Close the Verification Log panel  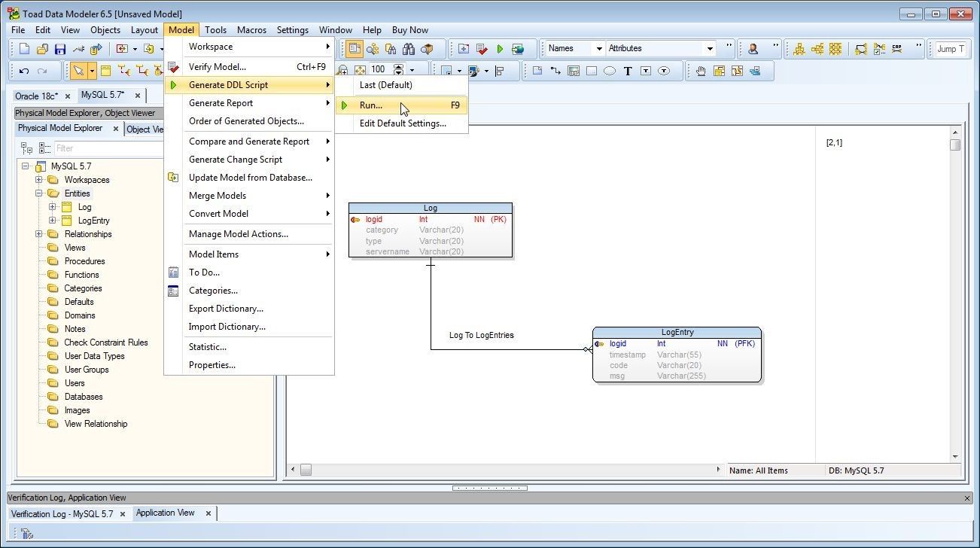point(967,498)
